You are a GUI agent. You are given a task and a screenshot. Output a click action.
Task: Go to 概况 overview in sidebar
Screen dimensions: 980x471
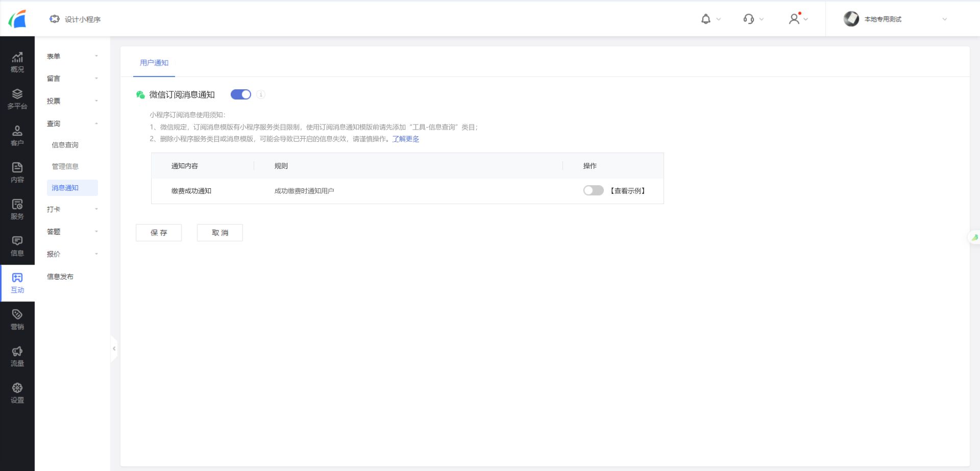click(x=17, y=62)
